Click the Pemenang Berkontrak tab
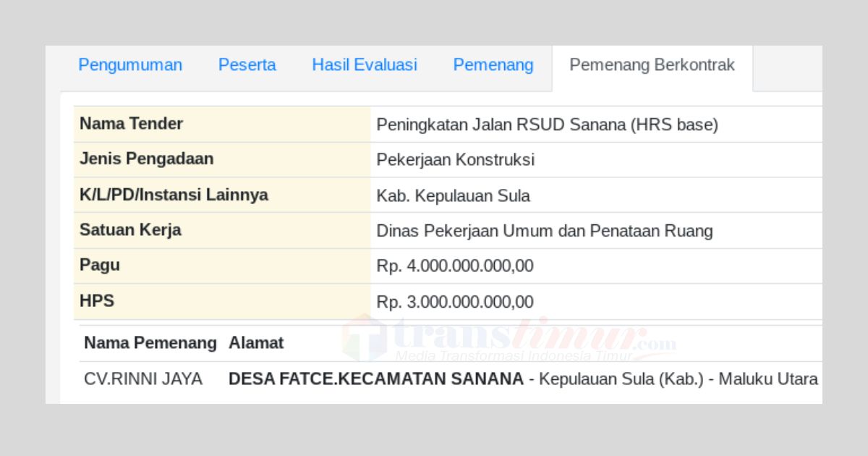The image size is (868, 456). point(652,65)
